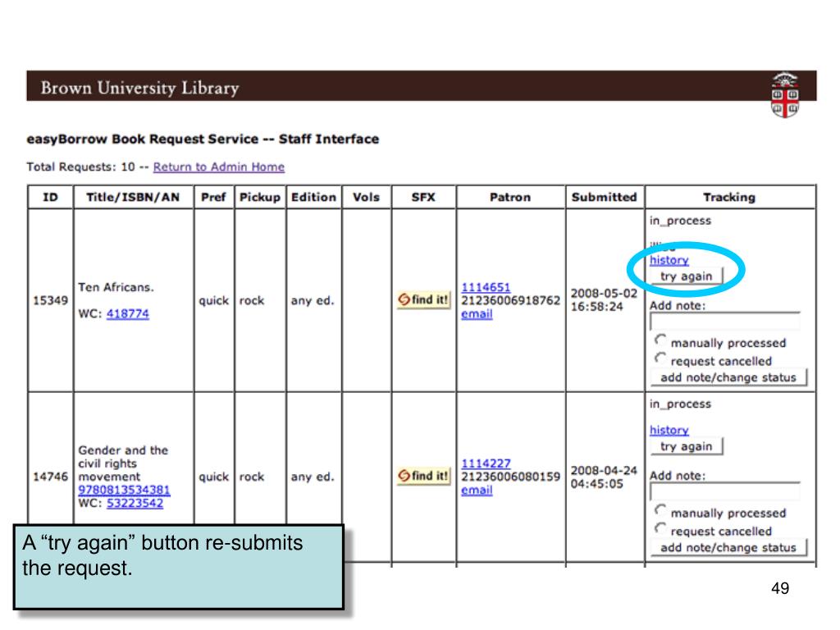Click the ID cell 15349
The height and width of the screenshot is (630, 840).
[50, 300]
